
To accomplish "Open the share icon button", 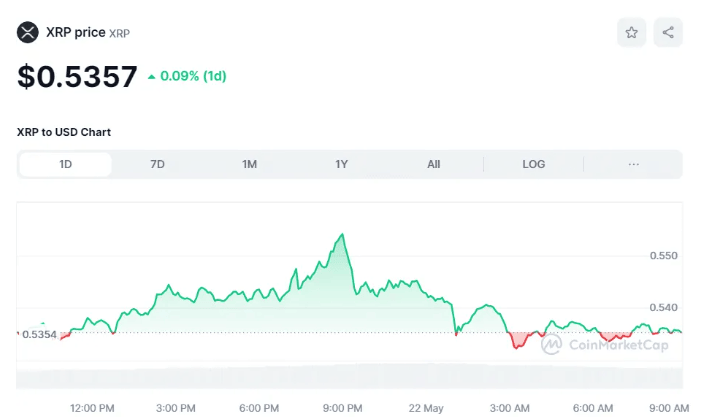I will [x=668, y=32].
